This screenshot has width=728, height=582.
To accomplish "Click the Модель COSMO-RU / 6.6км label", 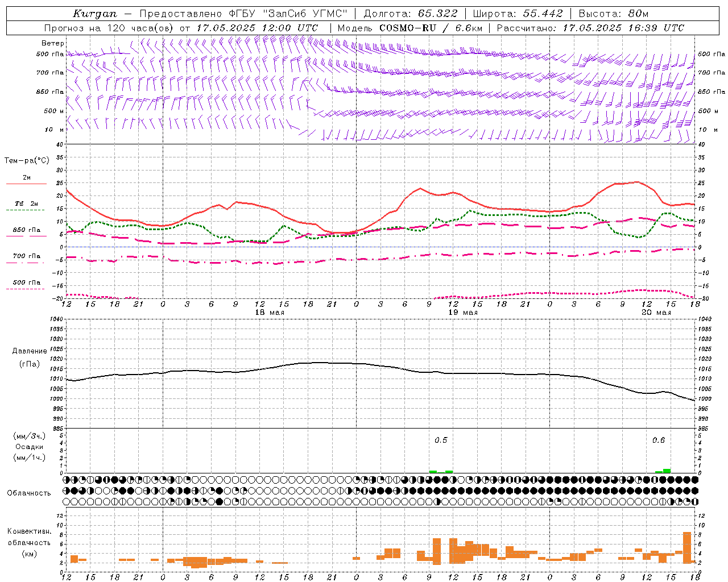I will pyautogui.click(x=410, y=28).
